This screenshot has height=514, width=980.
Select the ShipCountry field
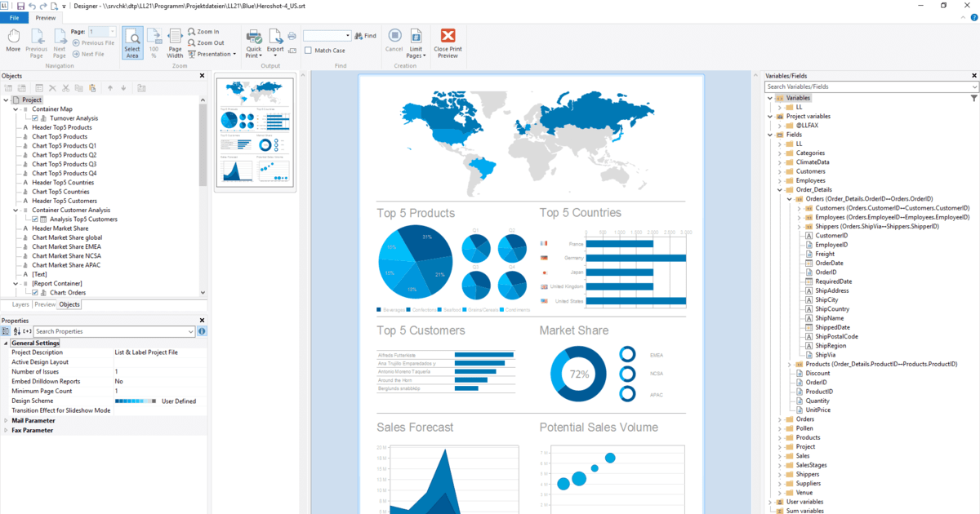coord(832,309)
